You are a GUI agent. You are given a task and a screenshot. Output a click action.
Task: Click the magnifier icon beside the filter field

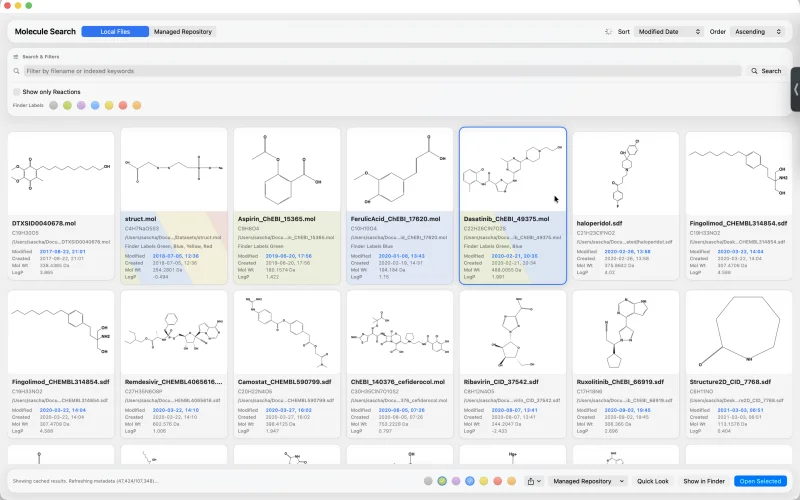click(x=16, y=71)
